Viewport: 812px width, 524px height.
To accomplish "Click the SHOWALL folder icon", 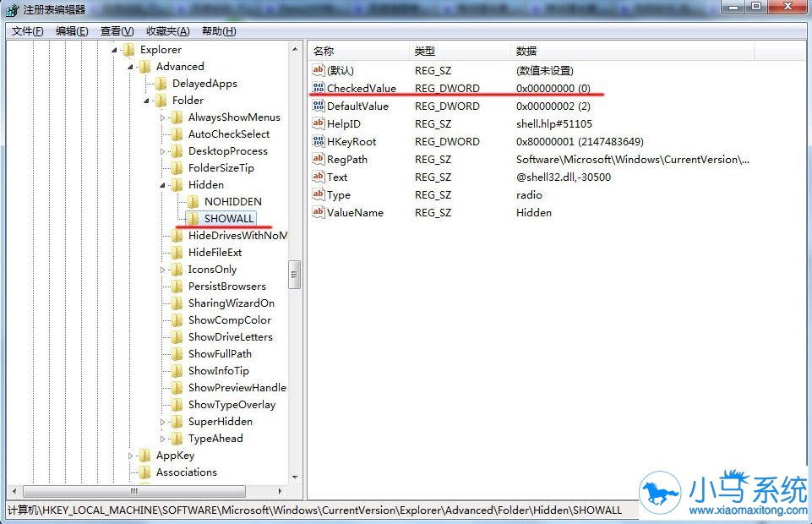I will 193,219.
